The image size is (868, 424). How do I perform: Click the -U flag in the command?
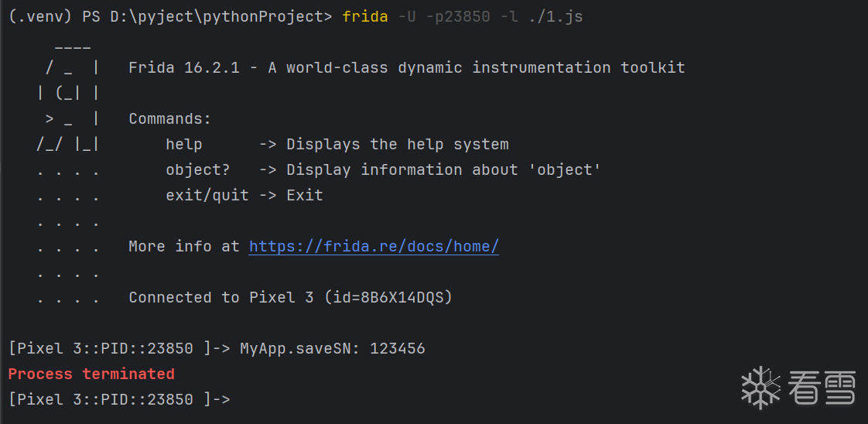pos(407,16)
